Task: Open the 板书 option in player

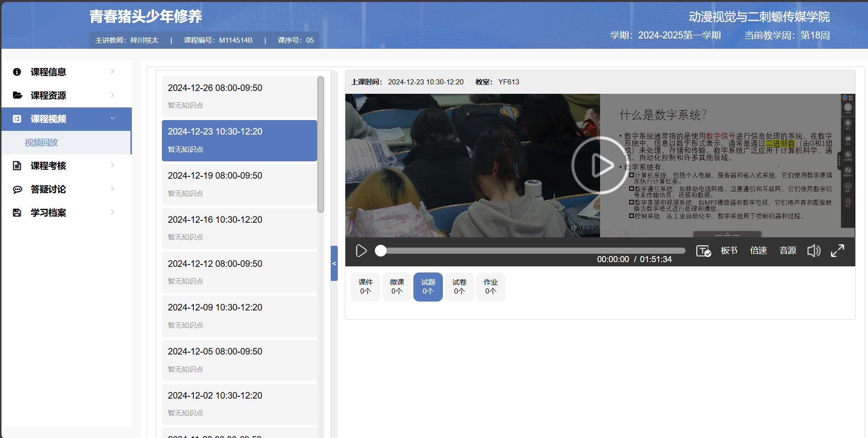Action: pos(729,250)
